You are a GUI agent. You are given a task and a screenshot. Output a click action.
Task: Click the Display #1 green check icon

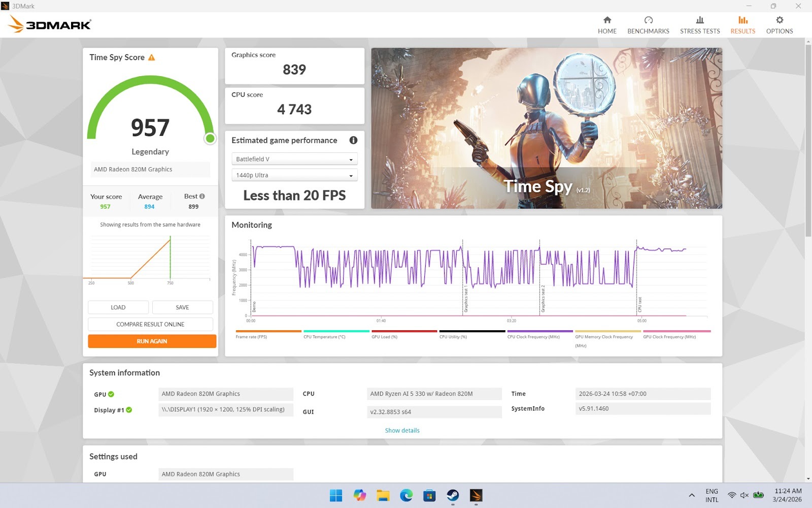(x=129, y=410)
